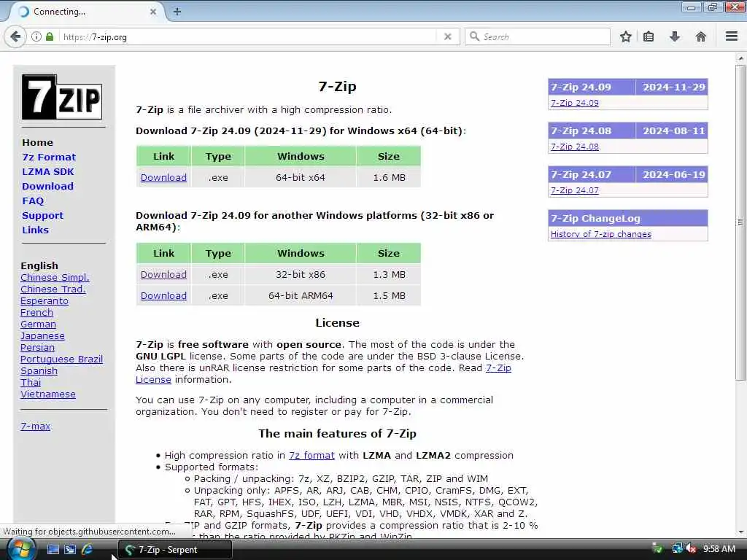
Task: Switch language to French
Action: [36, 312]
